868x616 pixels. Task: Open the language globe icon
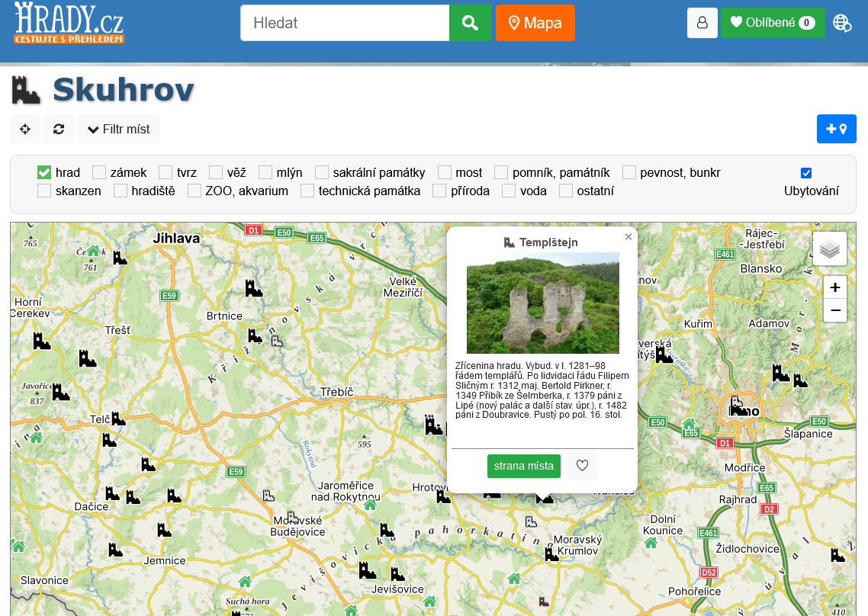click(x=842, y=23)
